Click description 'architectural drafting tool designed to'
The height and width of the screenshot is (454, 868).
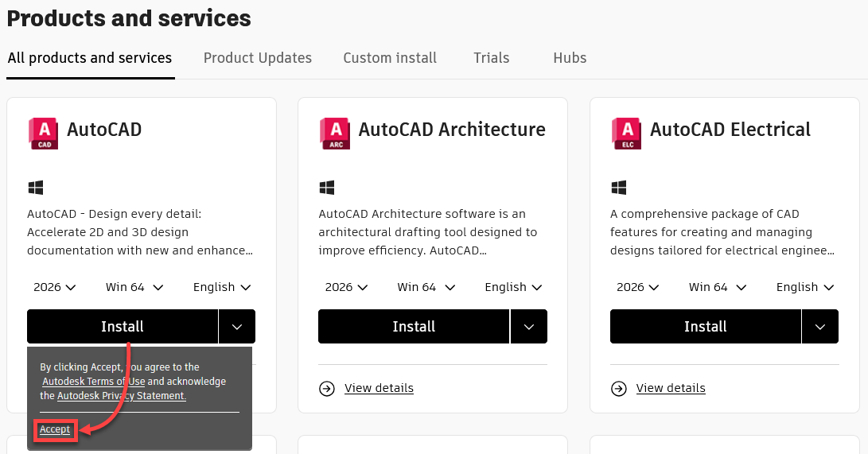(x=428, y=232)
